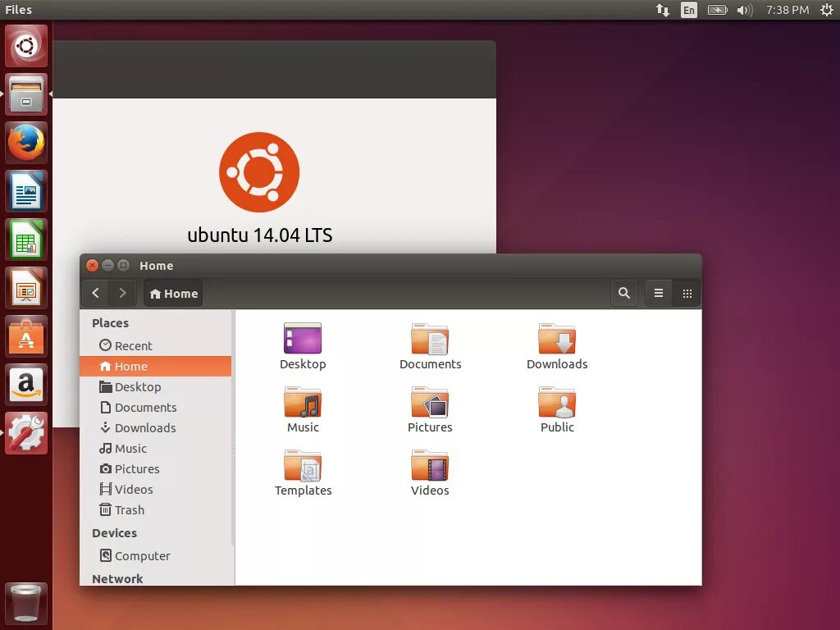
Task: Open the Amazon launcher icon
Action: [x=25, y=385]
